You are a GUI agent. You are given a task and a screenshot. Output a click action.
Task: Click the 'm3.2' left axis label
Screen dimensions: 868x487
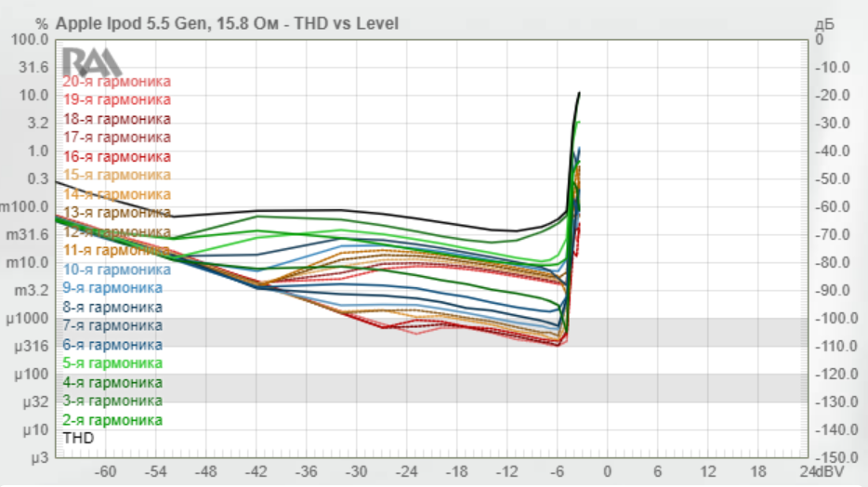[32, 291]
